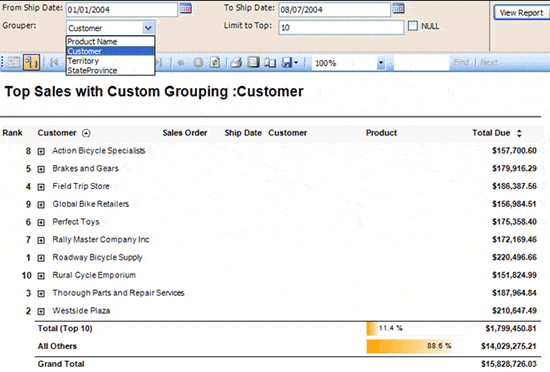This screenshot has height=372, width=550.
Task: Expand Global Bike Retailers row
Action: point(41,205)
